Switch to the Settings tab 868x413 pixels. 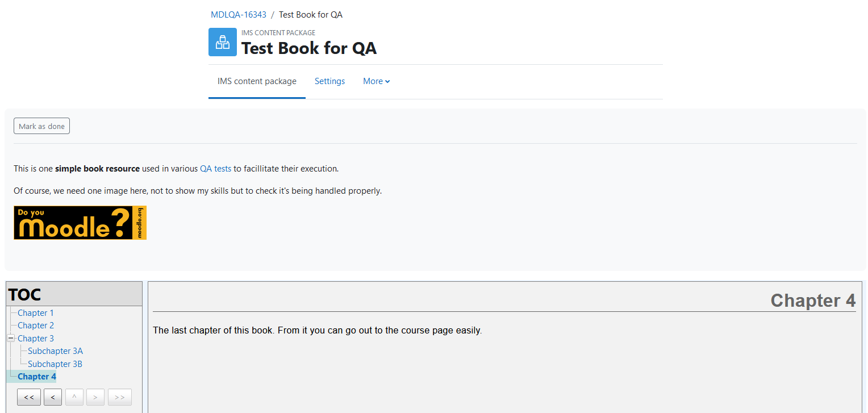pos(330,81)
